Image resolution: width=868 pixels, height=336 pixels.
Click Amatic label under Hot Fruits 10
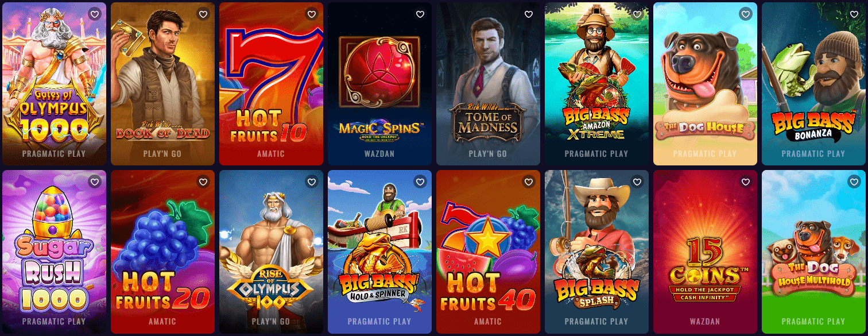271,154
